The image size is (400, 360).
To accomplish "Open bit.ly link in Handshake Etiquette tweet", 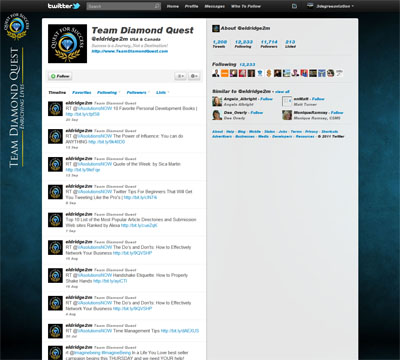I will point(110,281).
